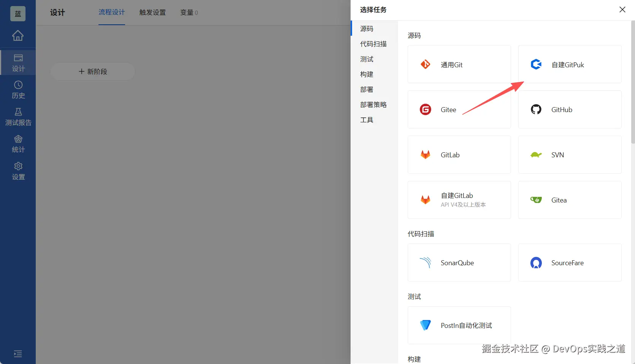Click the SVN turtle icon
Viewport: 635px width, 364px height.
pyautogui.click(x=536, y=155)
